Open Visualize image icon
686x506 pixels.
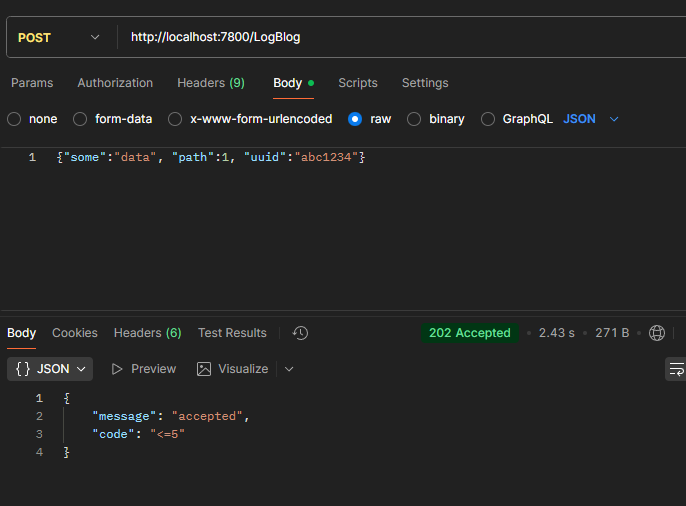[204, 369]
